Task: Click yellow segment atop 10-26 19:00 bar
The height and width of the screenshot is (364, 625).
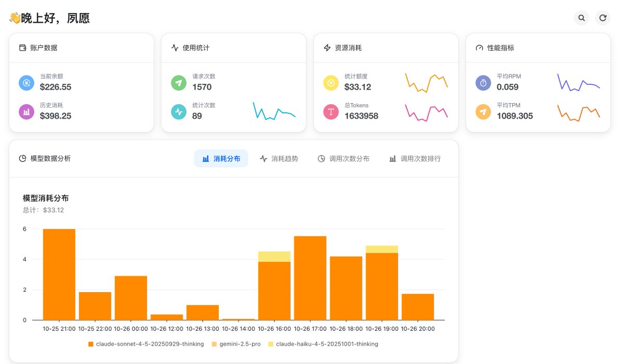Action: 382,249
